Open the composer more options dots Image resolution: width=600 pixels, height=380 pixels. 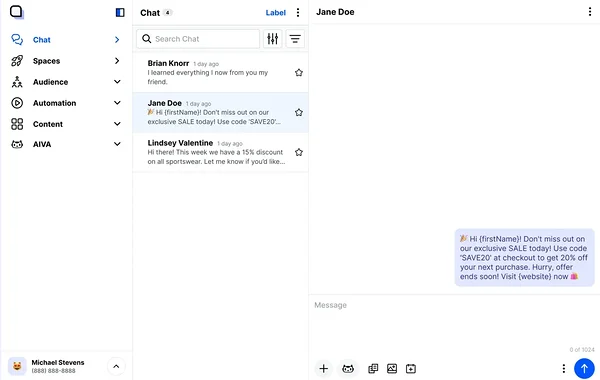[x=564, y=369]
